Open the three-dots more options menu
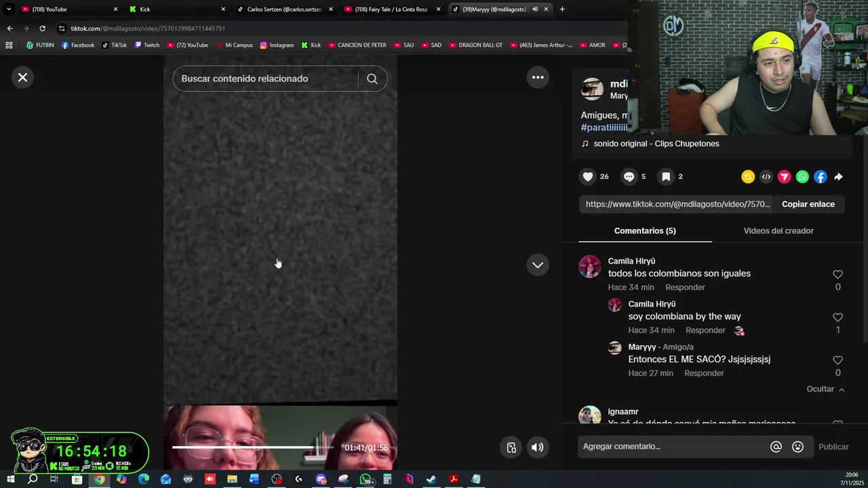 tap(538, 77)
